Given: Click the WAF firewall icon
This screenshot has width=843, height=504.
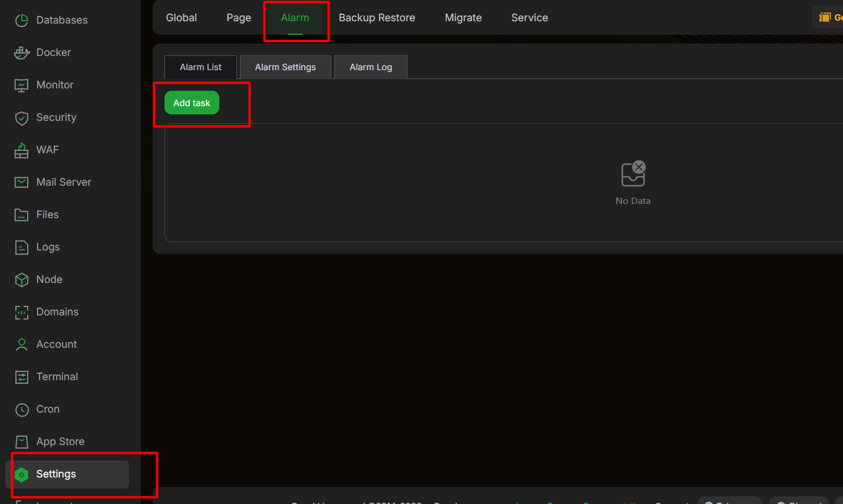Looking at the screenshot, I should [22, 150].
